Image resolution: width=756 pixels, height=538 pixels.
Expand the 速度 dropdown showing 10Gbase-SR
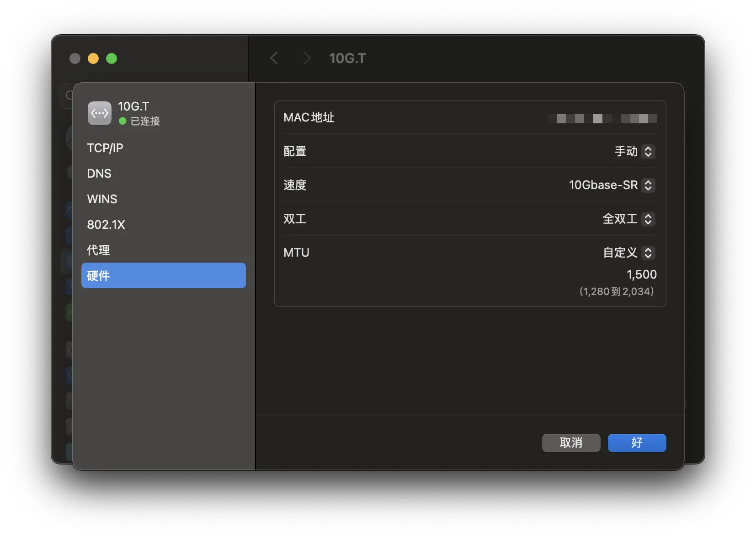click(x=612, y=185)
